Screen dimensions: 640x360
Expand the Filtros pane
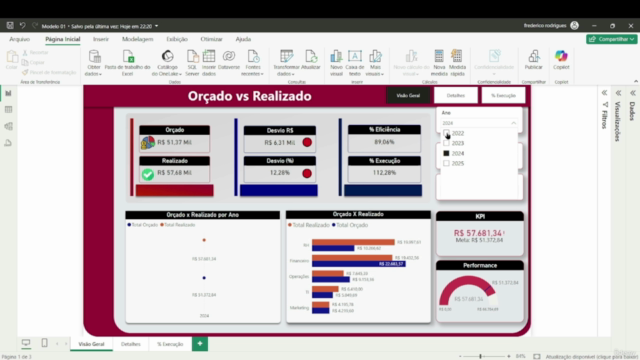604,93
